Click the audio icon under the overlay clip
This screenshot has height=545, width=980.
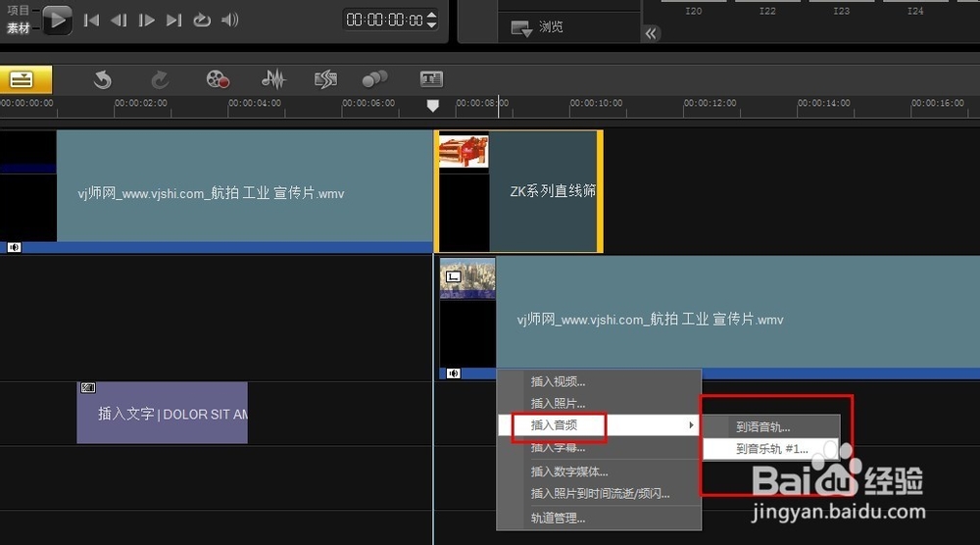click(454, 373)
